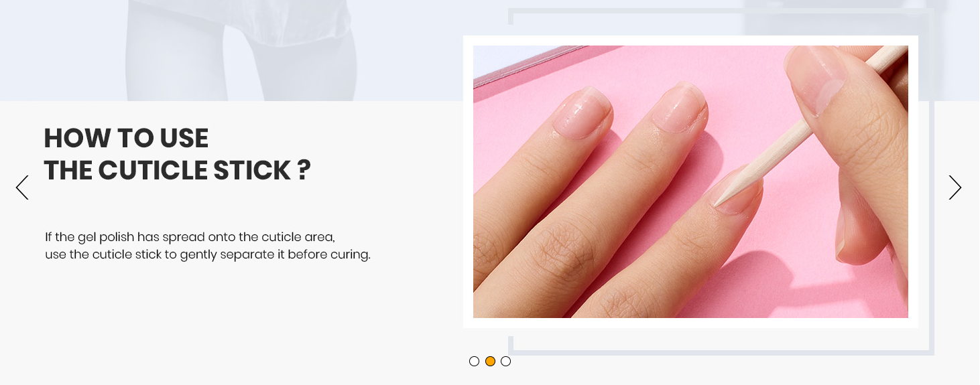Click the 'use the cuticle stick to gently separate' line
Viewport: 980px width, 385px height.
click(208, 255)
